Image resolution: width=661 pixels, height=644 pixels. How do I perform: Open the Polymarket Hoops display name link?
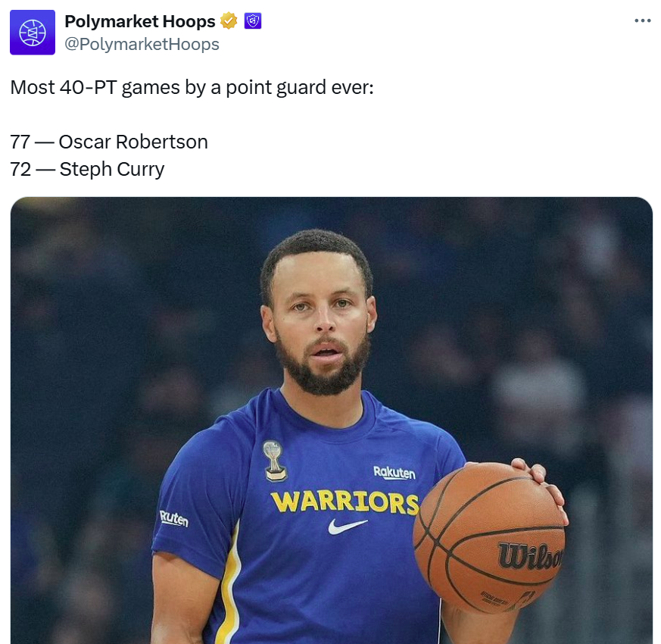pos(140,22)
